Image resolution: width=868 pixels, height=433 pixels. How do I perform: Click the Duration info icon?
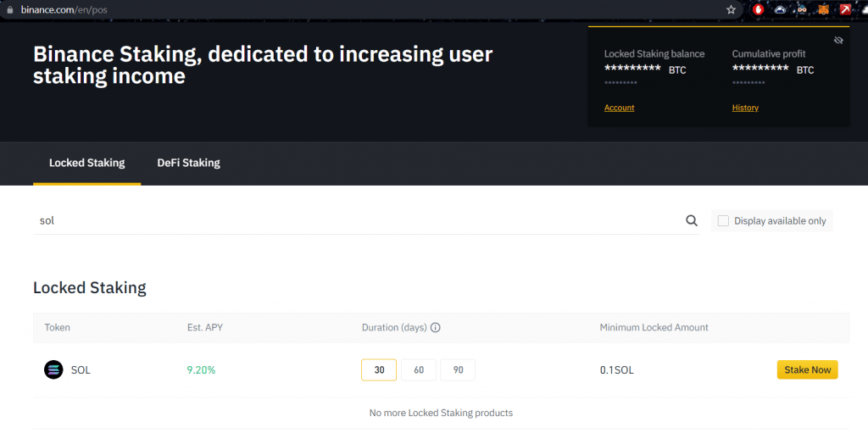[x=436, y=328]
